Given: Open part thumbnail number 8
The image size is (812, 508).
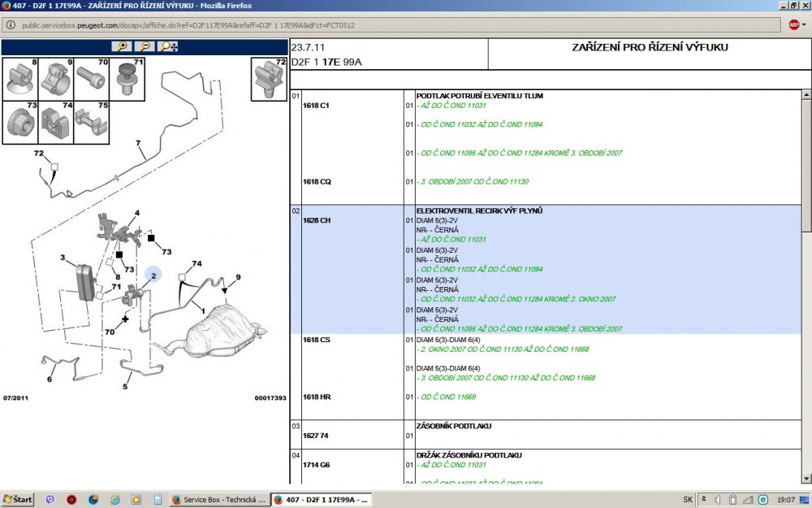Looking at the screenshot, I should tap(20, 79).
